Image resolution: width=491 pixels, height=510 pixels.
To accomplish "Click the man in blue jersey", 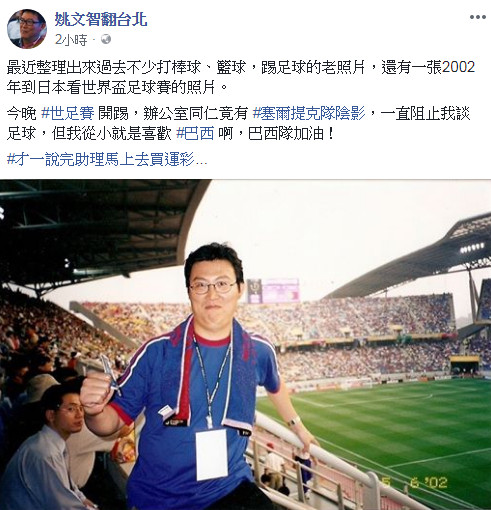I will point(200,377).
